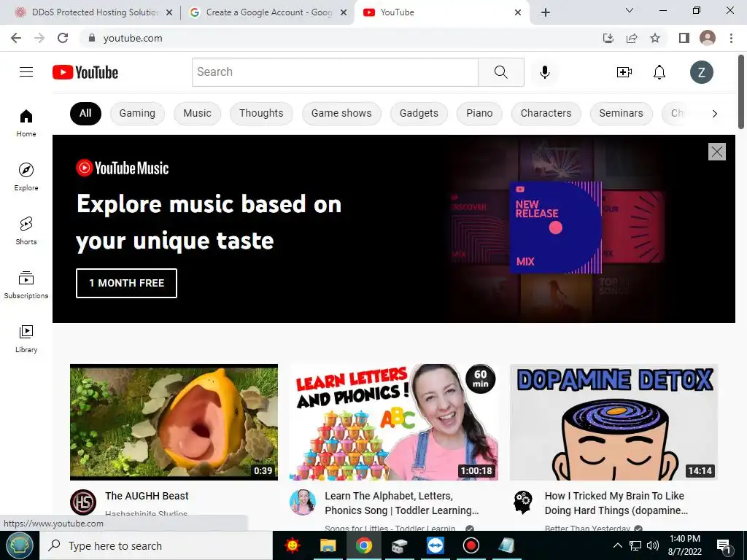Open Shorts in sidebar
The width and height of the screenshot is (747, 560).
tap(26, 230)
